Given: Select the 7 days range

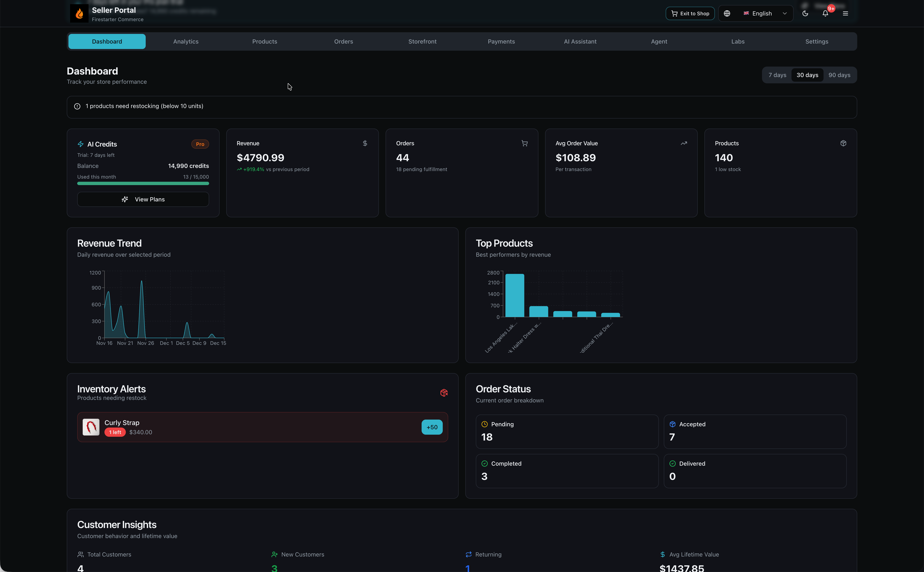Looking at the screenshot, I should tap(777, 75).
